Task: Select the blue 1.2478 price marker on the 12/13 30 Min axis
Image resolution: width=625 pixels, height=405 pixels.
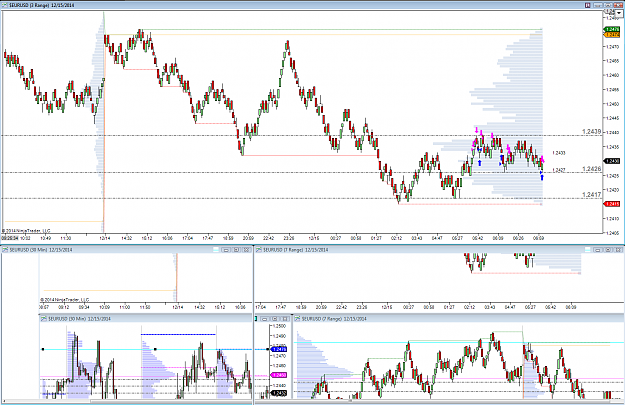Action: tap(279, 350)
